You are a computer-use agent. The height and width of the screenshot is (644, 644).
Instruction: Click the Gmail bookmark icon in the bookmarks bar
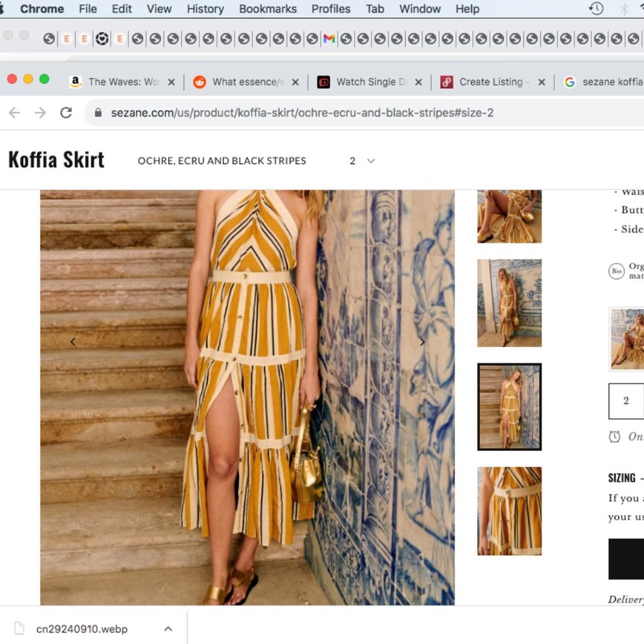point(328,39)
